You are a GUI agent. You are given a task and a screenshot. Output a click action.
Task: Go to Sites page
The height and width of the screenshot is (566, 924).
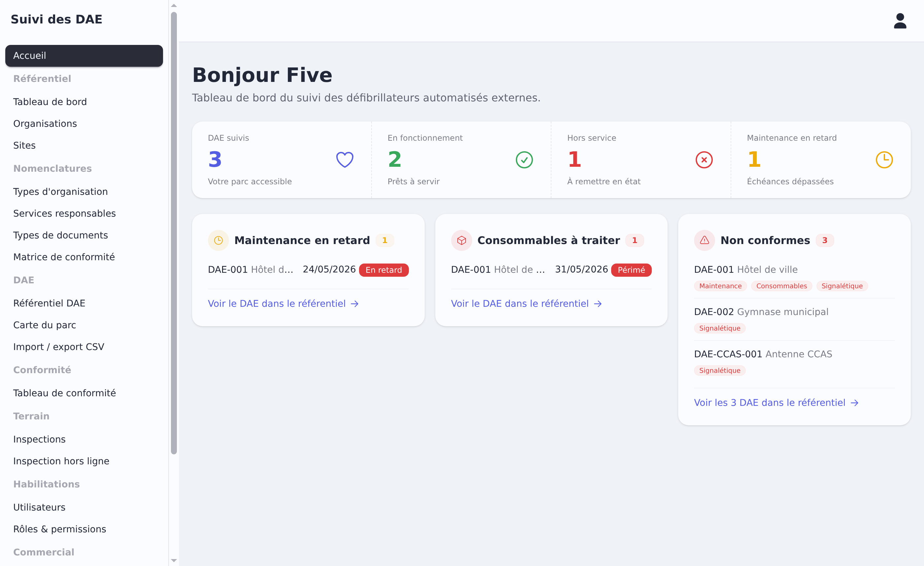(84, 145)
